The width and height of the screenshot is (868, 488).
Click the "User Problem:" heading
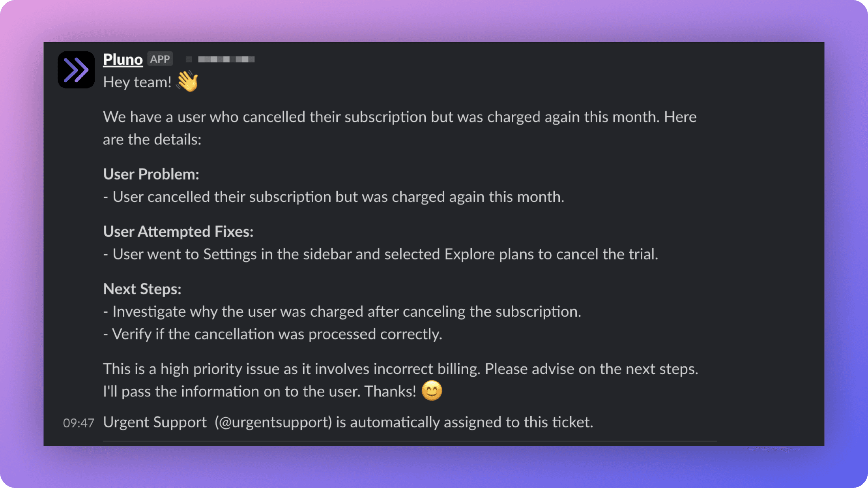[x=151, y=174]
